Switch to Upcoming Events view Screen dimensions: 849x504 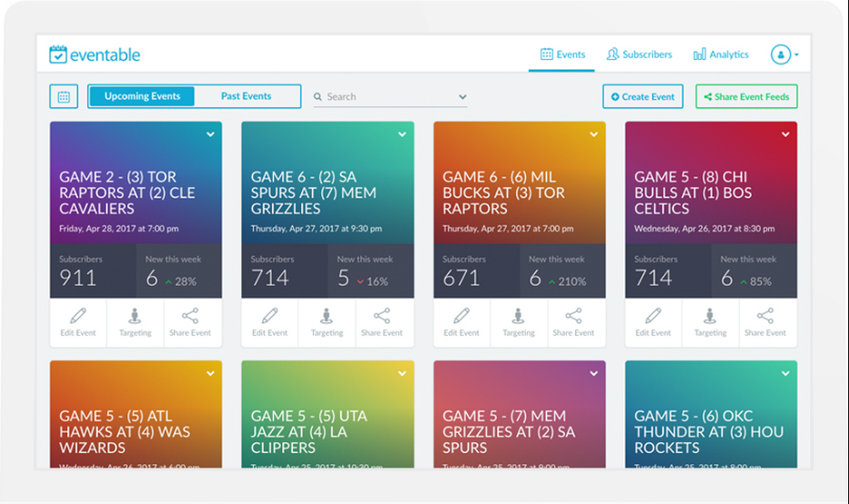pyautogui.click(x=142, y=96)
